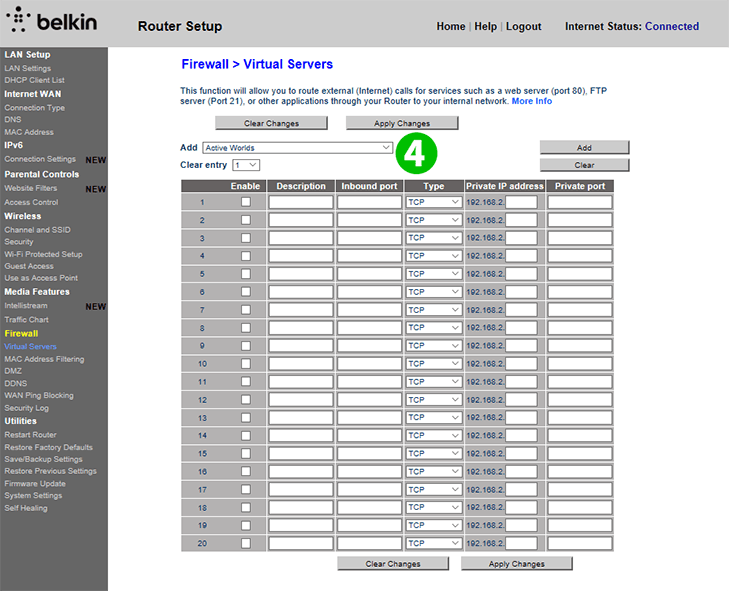Go to Firmware Update page

[35, 484]
